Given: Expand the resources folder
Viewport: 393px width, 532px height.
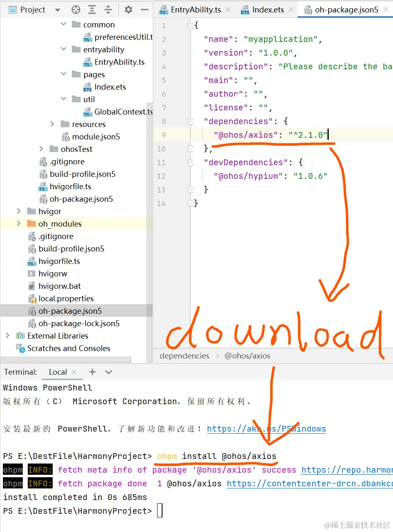Looking at the screenshot, I should [52, 124].
